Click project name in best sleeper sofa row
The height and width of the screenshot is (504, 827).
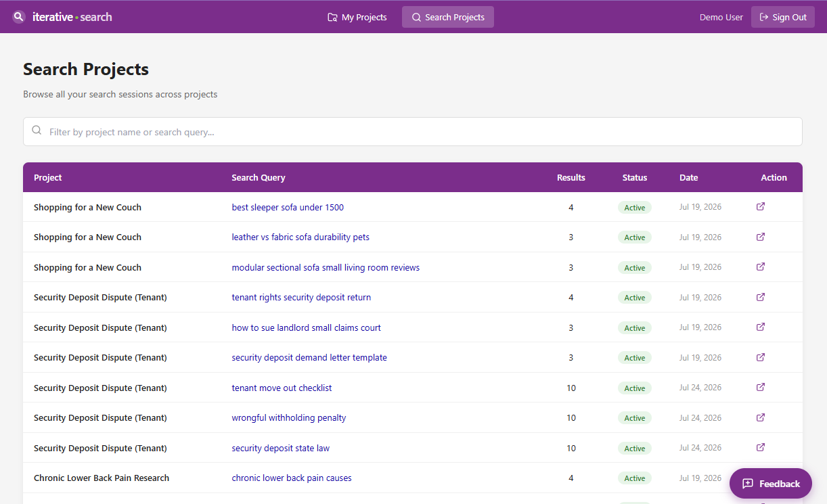[87, 208]
